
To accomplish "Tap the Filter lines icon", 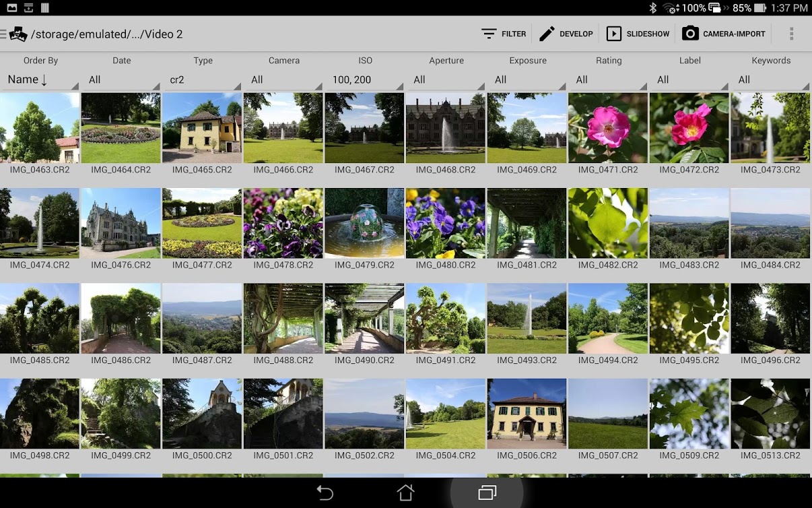I will click(489, 34).
